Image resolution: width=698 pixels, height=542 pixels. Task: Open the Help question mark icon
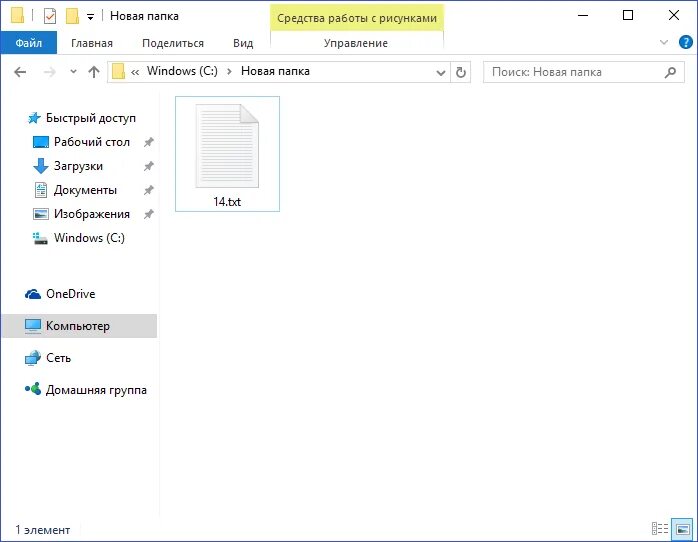[x=686, y=42]
